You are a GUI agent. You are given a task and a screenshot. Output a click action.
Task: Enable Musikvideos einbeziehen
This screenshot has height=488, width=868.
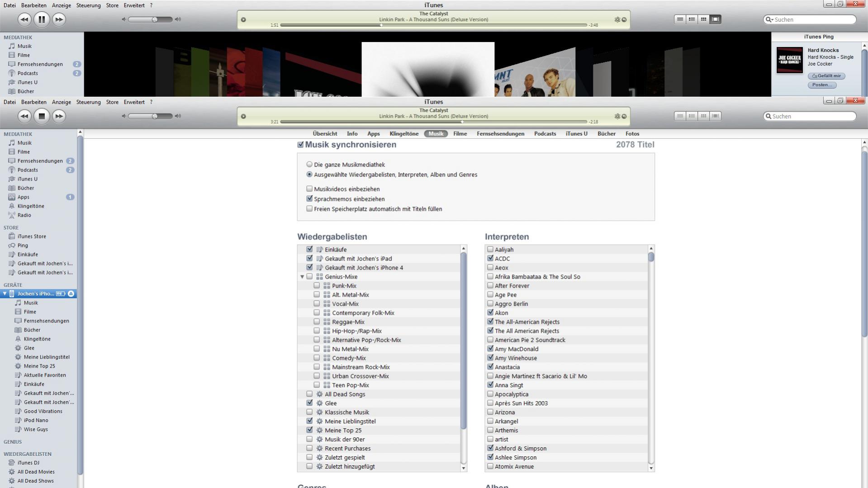(309, 189)
